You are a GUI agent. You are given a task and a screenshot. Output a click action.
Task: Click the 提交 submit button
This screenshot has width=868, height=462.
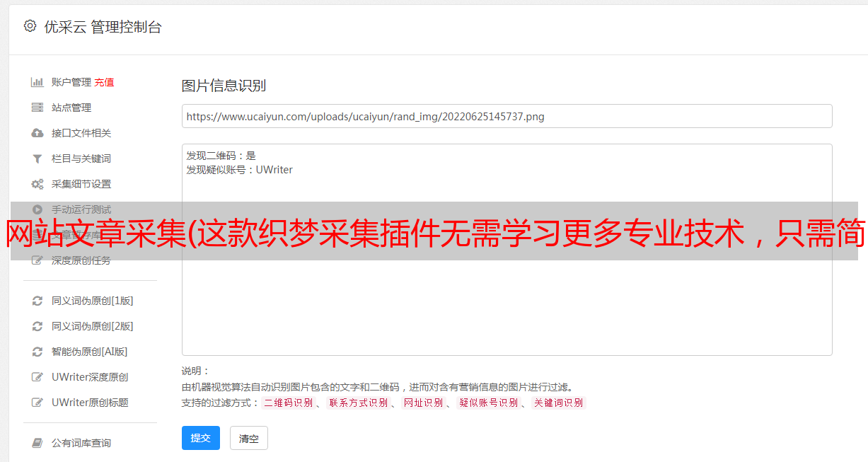201,438
